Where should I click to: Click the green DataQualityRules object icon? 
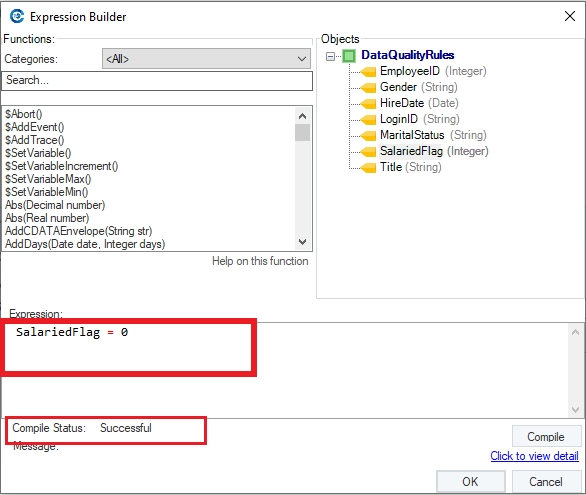tap(349, 56)
